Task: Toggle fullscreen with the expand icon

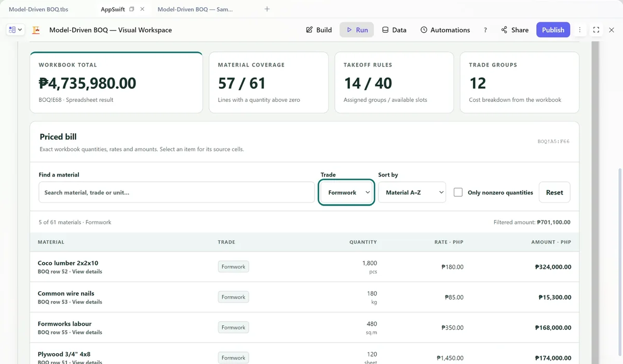Action: click(596, 30)
